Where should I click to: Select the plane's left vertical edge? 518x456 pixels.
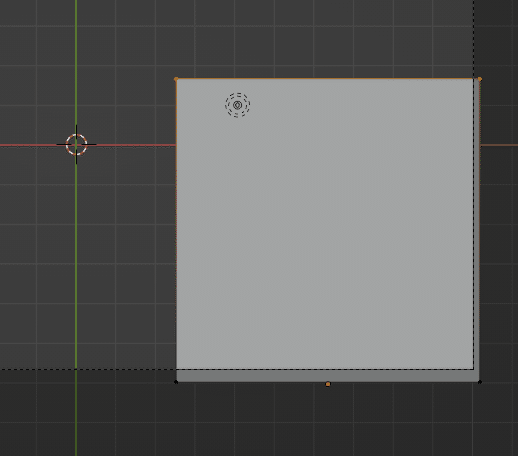176,231
